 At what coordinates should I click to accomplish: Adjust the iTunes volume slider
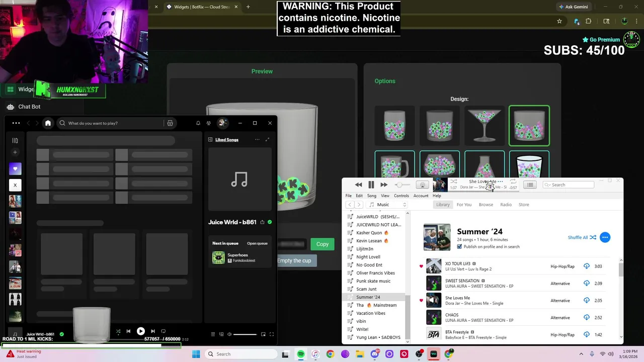pyautogui.click(x=403, y=185)
